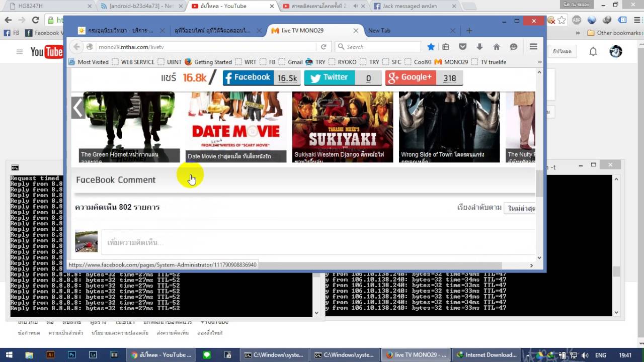Click the Firefox Search box

click(378, 47)
